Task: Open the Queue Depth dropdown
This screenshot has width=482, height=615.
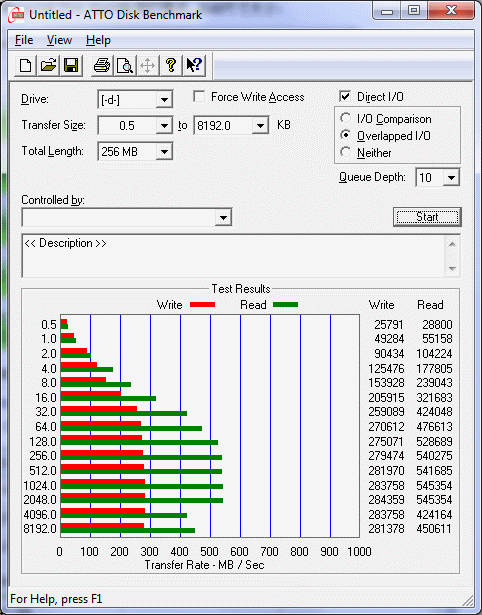Action: pos(451,178)
